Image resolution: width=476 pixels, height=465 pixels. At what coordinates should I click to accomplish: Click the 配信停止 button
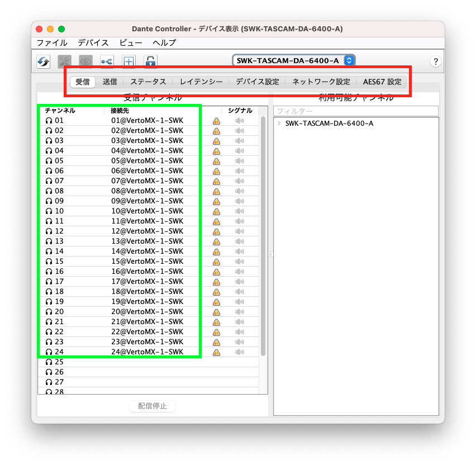pyautogui.click(x=153, y=406)
